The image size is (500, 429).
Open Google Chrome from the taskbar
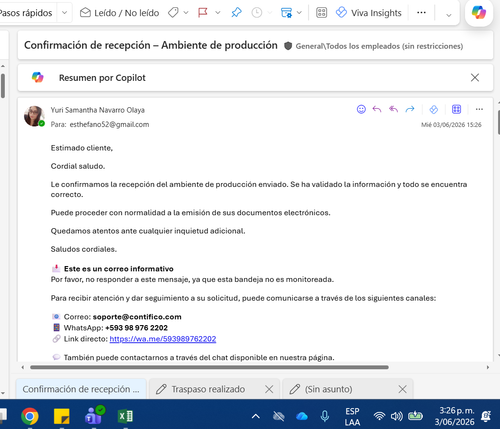30,416
